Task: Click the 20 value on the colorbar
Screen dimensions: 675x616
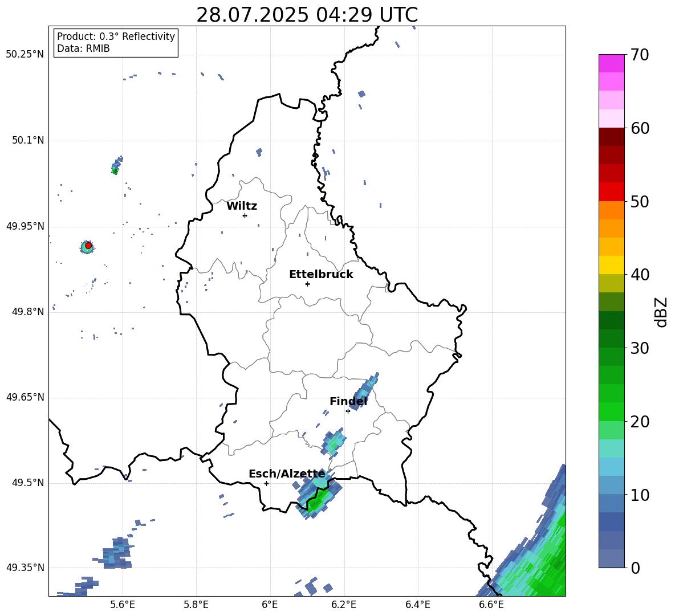Action: coord(640,422)
